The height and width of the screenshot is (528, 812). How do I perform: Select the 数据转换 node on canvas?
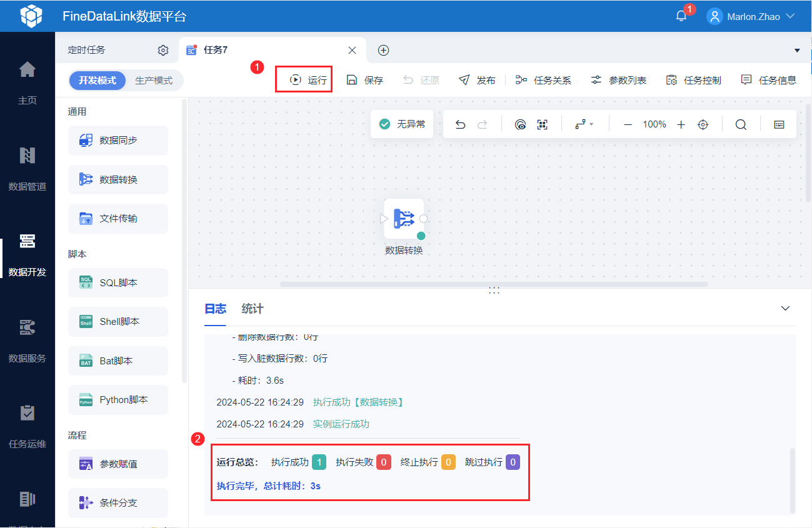[x=404, y=219]
